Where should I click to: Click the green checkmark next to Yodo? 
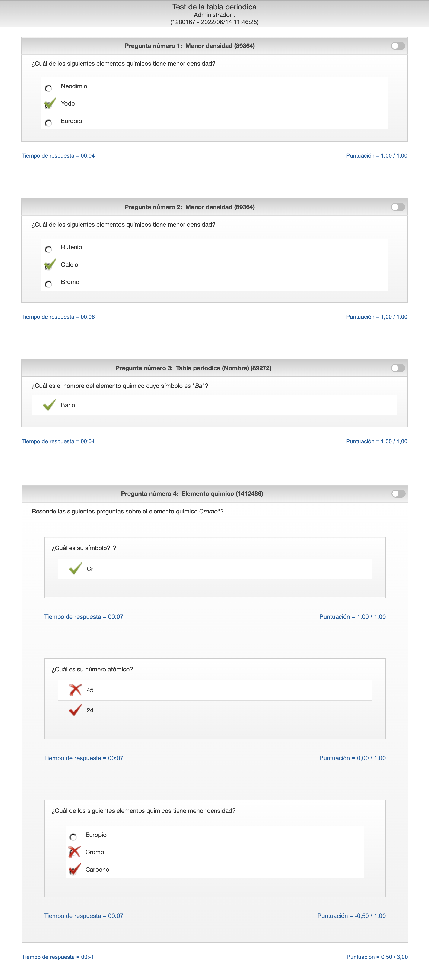pyautogui.click(x=50, y=103)
